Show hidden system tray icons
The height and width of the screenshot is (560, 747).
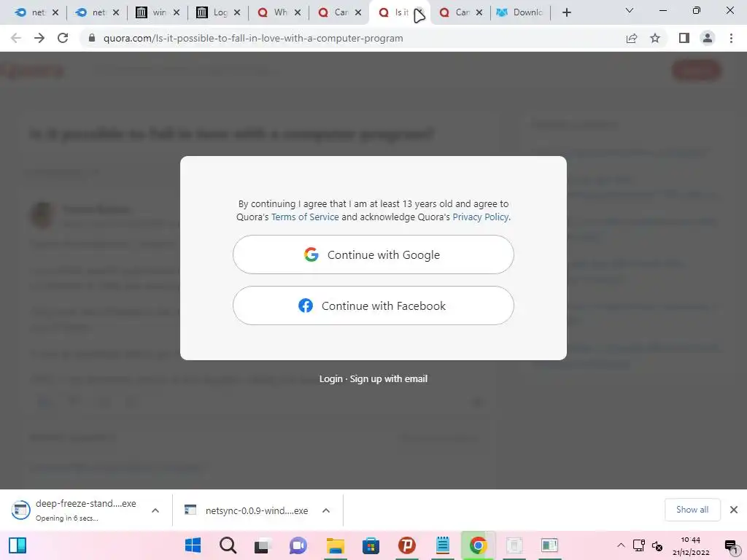[621, 545]
